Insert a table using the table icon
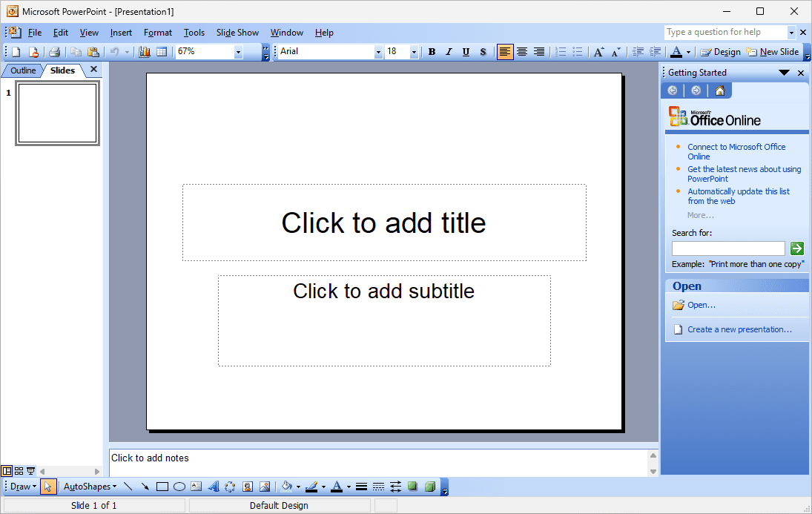The image size is (812, 514). point(162,52)
